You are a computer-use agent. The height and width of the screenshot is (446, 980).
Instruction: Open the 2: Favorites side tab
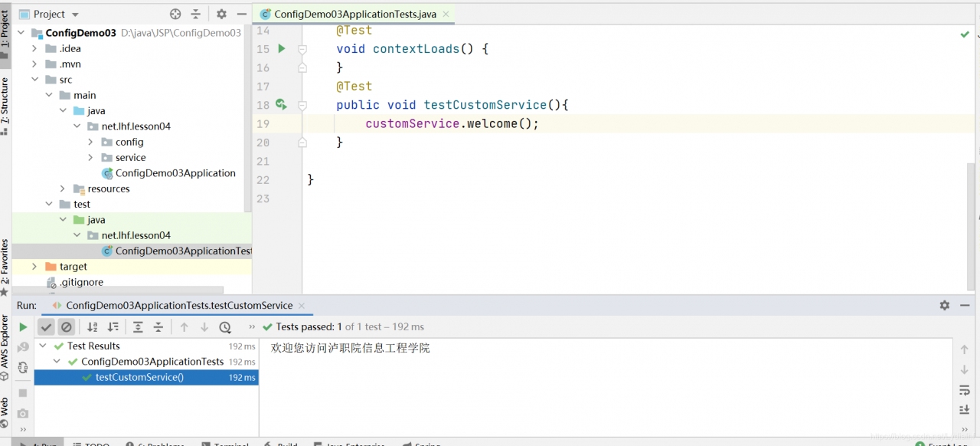(5, 268)
